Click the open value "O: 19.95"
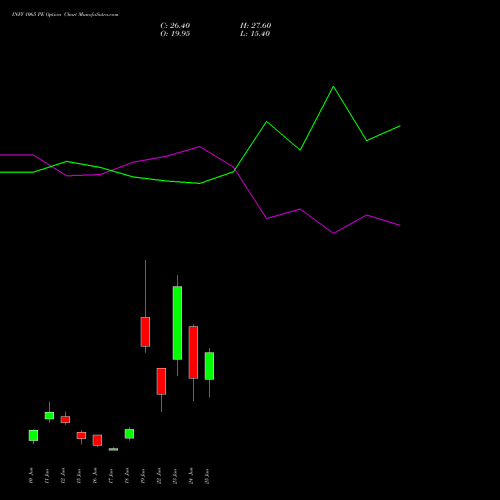This screenshot has height=500, width=500. pos(175,34)
